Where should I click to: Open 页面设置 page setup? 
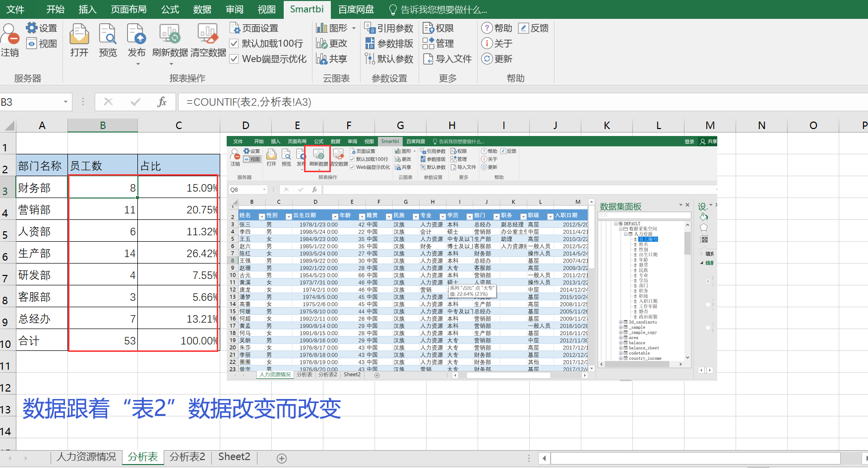(x=254, y=28)
